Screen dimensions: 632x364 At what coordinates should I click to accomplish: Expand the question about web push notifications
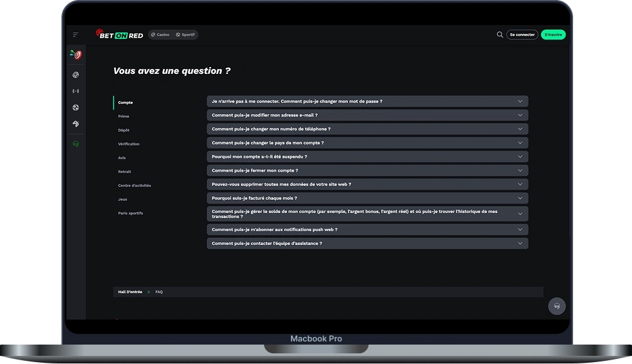tap(367, 229)
